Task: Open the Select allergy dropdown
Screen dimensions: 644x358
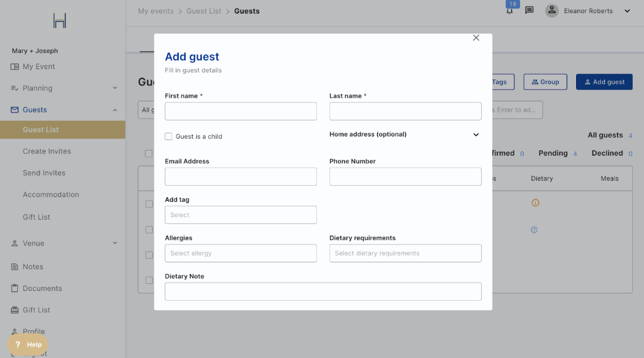Action: pyautogui.click(x=241, y=253)
